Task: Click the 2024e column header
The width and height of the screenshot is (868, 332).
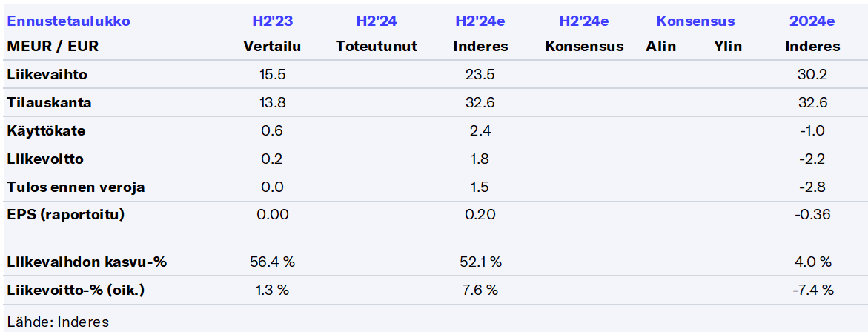Action: [x=812, y=21]
